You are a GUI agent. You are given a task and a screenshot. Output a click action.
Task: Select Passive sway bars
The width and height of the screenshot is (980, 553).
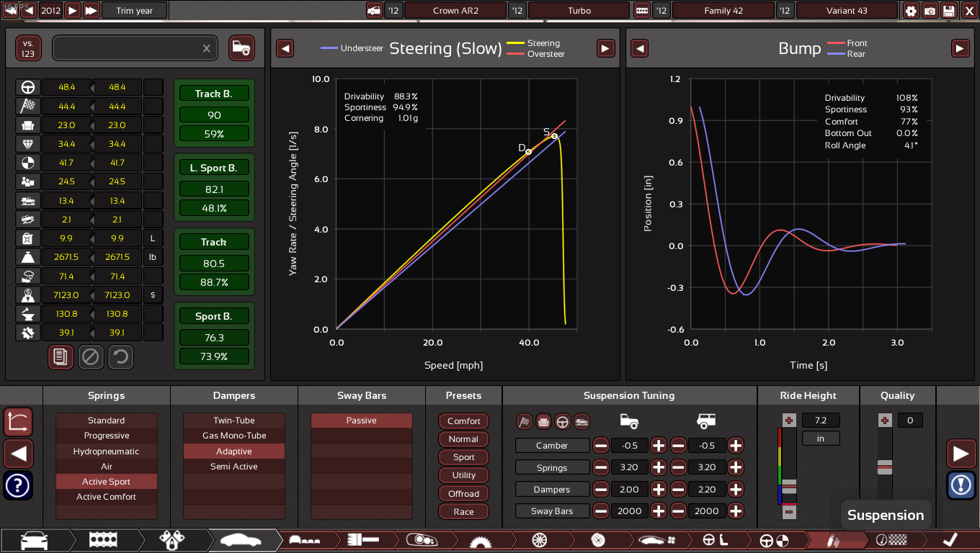click(362, 421)
